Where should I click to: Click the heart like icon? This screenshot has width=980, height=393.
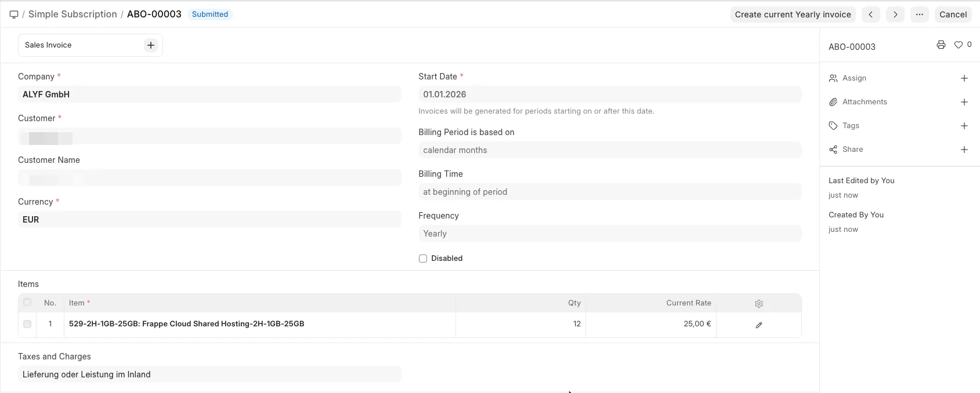[958, 45]
